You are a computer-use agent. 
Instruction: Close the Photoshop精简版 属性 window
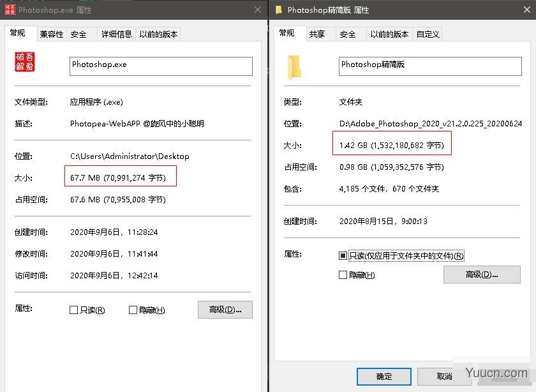click(x=527, y=10)
